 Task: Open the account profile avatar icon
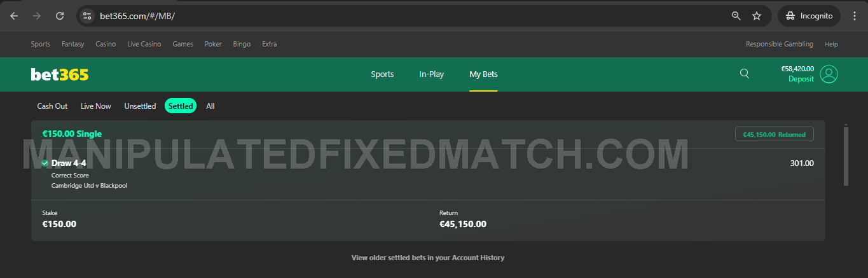tap(829, 74)
